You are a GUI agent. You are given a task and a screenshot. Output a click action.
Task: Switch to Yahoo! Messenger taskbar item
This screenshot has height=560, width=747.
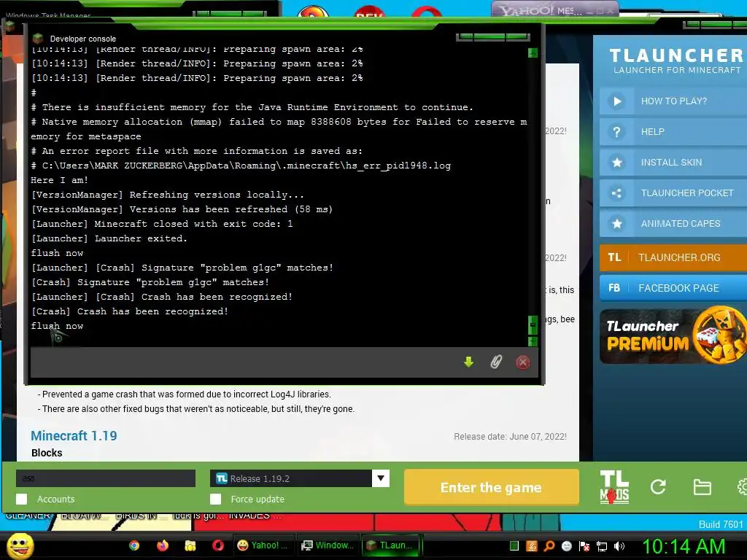tap(263, 545)
